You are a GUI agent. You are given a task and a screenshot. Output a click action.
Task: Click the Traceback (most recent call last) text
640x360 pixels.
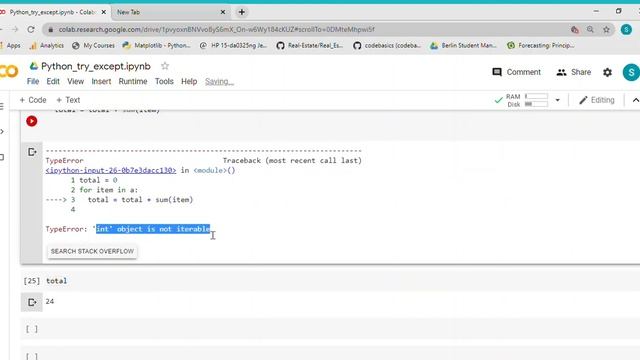[x=292, y=160]
